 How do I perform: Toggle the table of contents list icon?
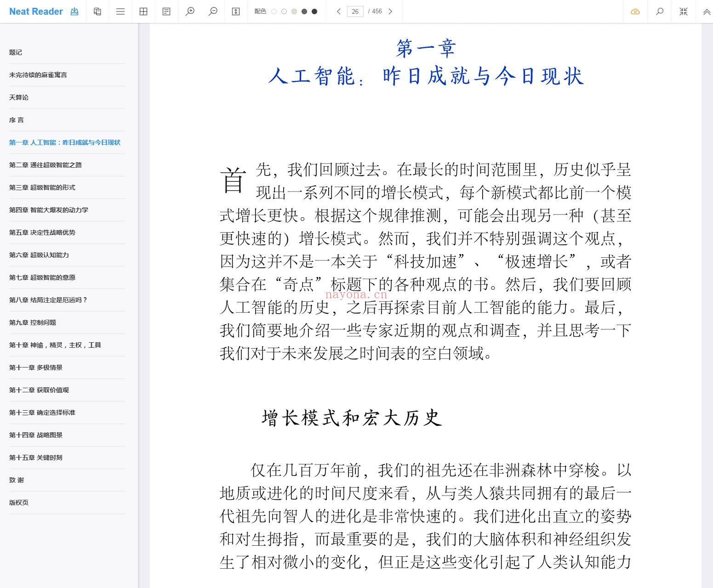click(x=120, y=11)
